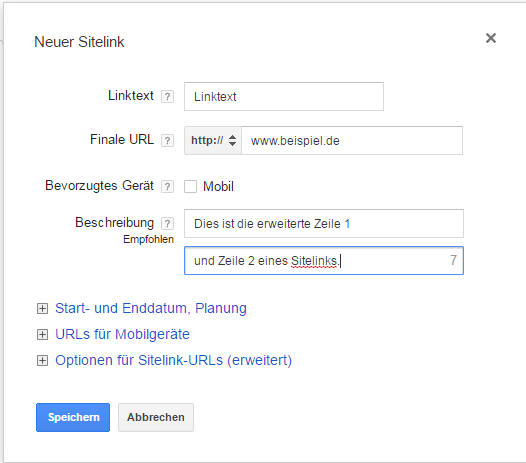Save the sitelink with Speichern
The image size is (526, 463).
click(x=73, y=417)
